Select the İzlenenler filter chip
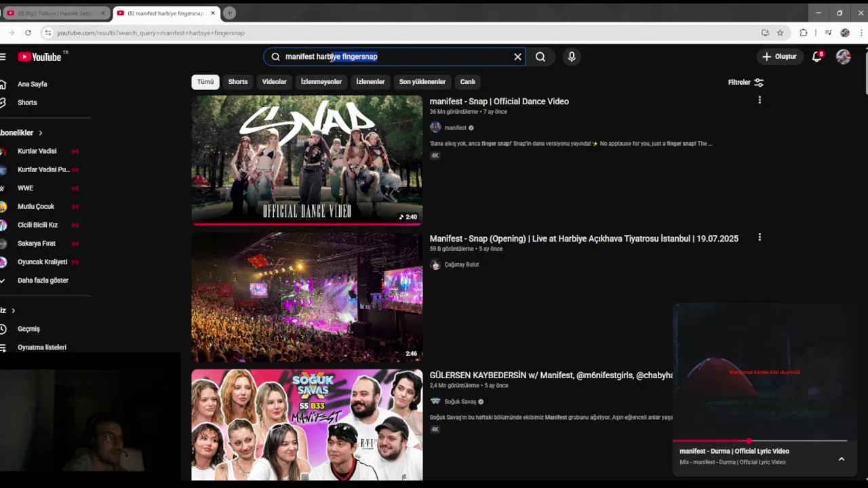This screenshot has width=868, height=488. point(370,82)
